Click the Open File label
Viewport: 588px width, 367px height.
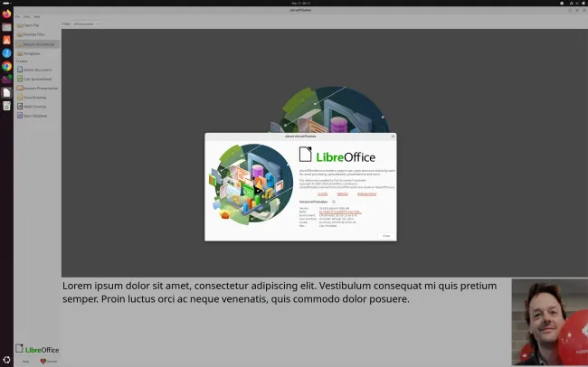(x=31, y=25)
